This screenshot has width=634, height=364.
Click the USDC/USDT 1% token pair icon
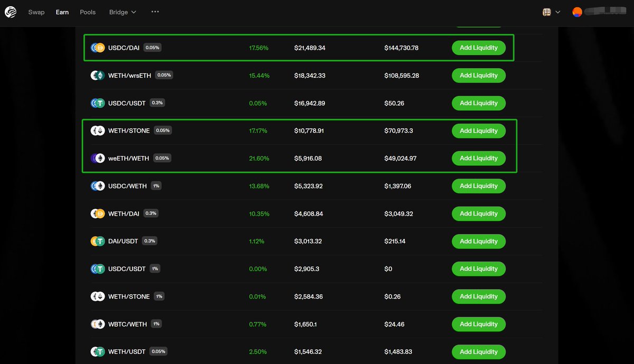click(x=98, y=269)
